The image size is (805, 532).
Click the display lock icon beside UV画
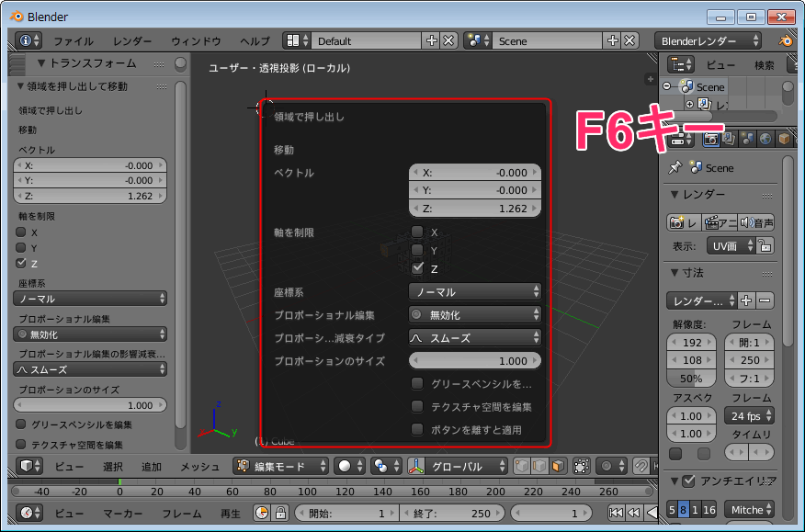coord(765,245)
